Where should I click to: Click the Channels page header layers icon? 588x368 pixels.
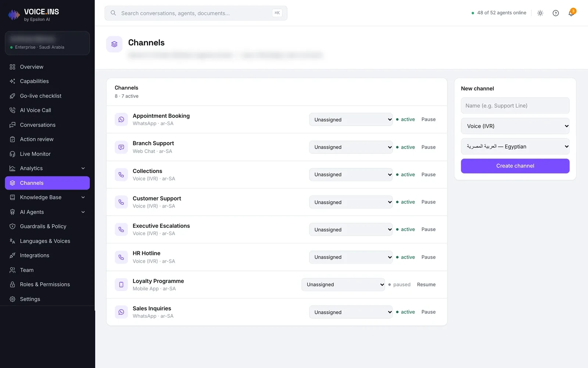(114, 44)
